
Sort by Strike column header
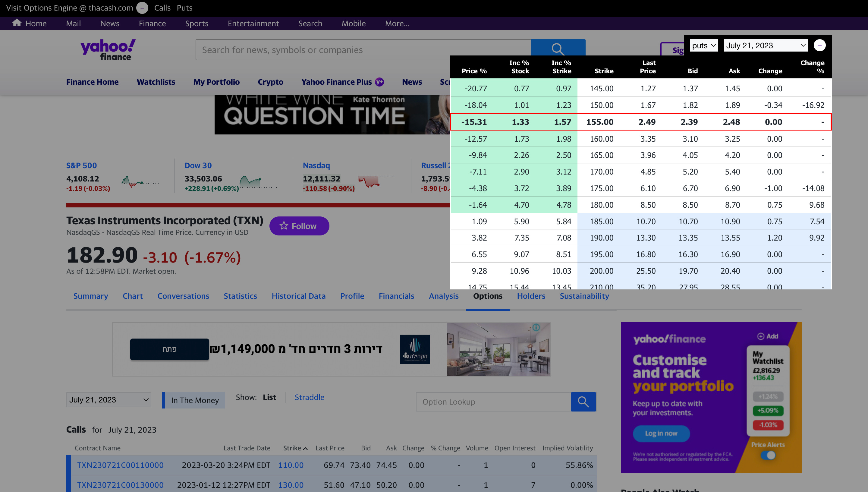(295, 448)
